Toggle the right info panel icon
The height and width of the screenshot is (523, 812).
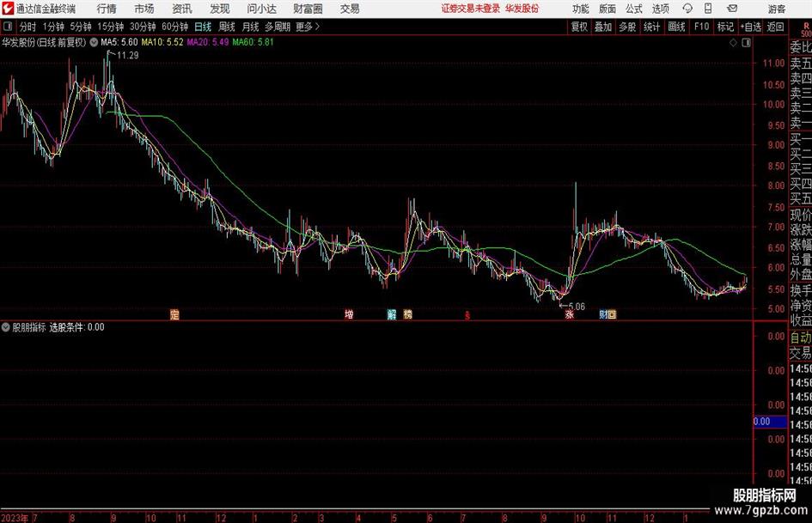click(x=746, y=43)
